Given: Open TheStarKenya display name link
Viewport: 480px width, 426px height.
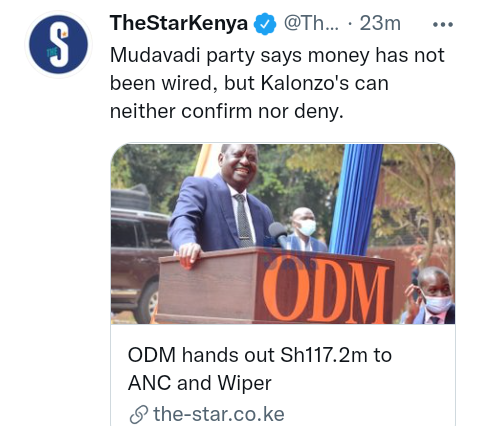Looking at the screenshot, I should (179, 23).
